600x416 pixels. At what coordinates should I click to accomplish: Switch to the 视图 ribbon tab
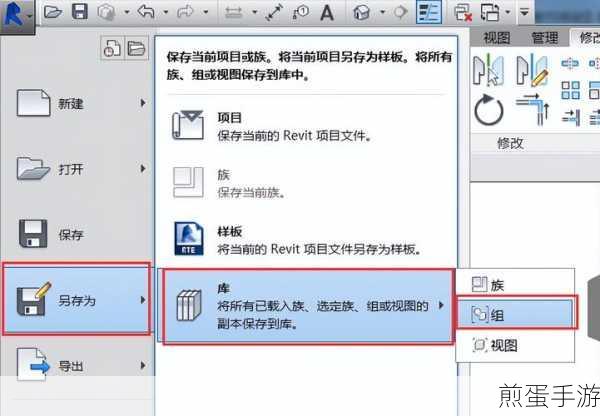coord(497,38)
